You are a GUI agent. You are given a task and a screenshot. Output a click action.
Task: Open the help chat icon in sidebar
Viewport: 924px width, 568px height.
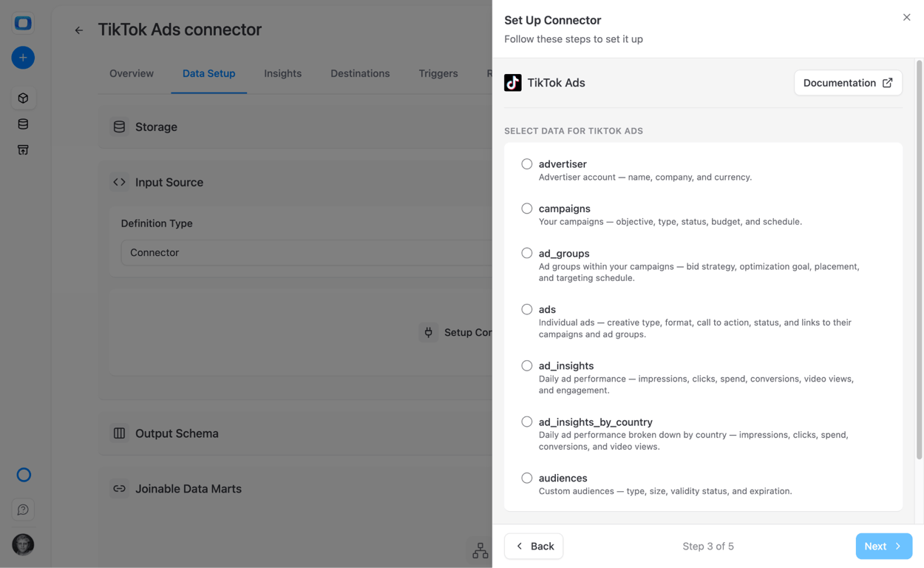[x=23, y=510]
